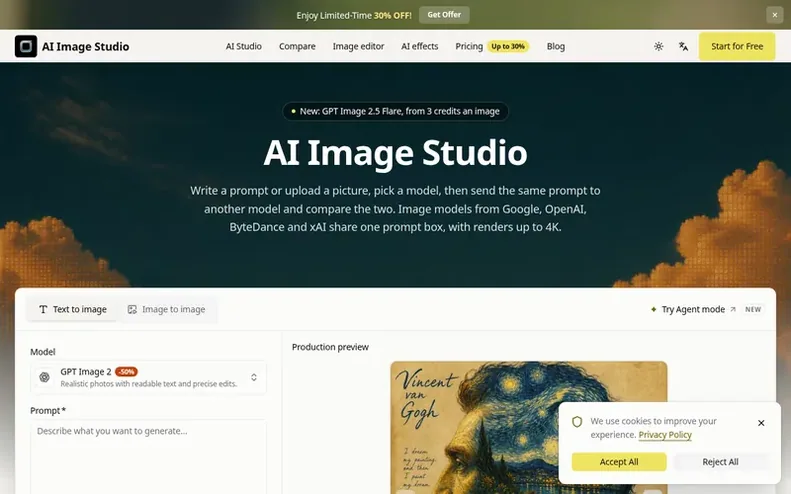Click the GPT Image 2.5 Flare announcement pill
The width and height of the screenshot is (791, 494).
pos(396,112)
